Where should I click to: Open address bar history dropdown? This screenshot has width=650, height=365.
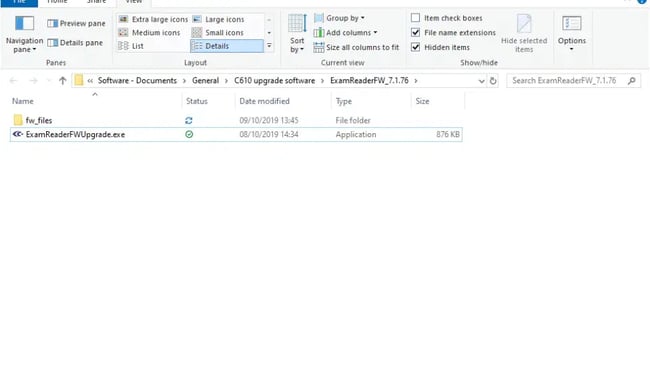[481, 81]
